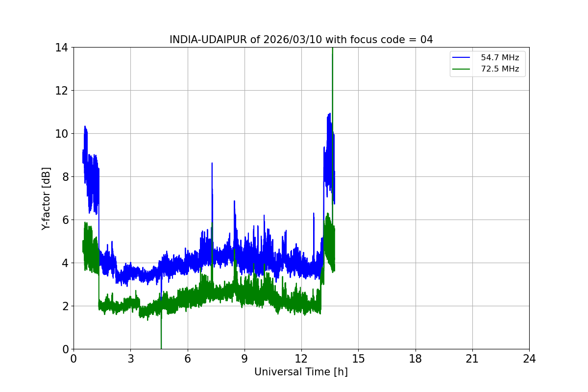Click x-axis tick label 18
The image size is (588, 392).
point(416,359)
